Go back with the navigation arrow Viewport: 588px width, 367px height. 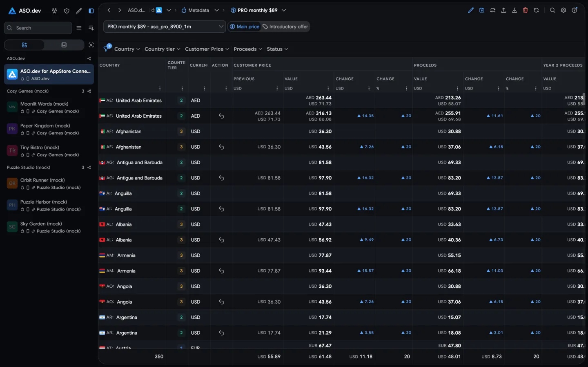(x=109, y=10)
